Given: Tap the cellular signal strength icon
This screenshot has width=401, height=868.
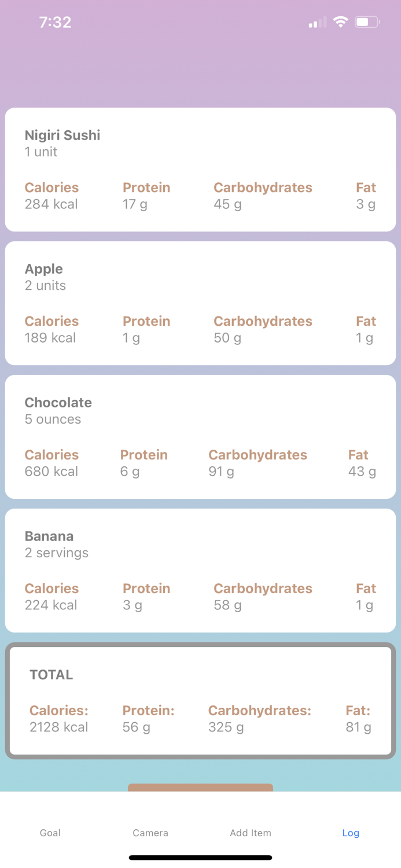Looking at the screenshot, I should coord(316,21).
